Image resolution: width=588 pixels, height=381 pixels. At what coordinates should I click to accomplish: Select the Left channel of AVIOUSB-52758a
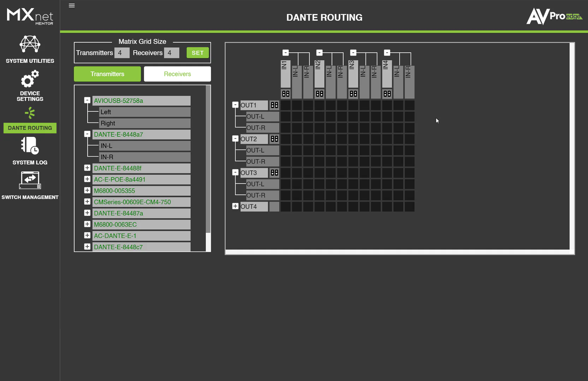pyautogui.click(x=145, y=112)
